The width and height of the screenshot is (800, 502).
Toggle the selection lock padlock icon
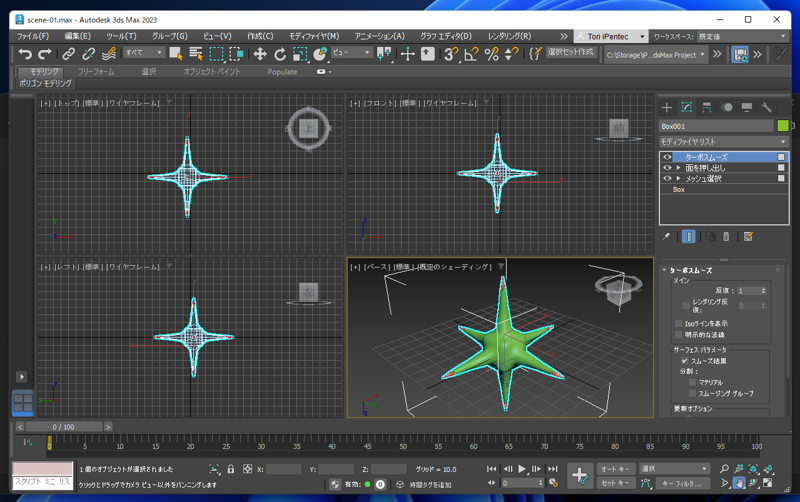tap(231, 469)
